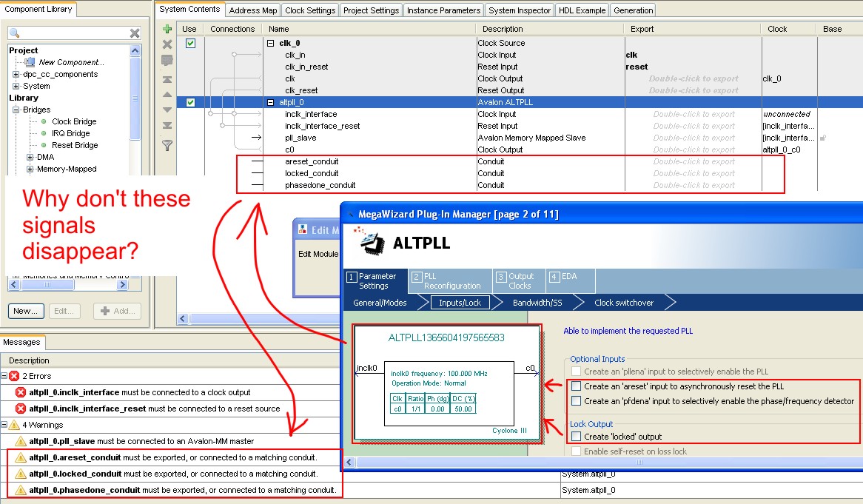
Task: Open the Generation tab
Action: (633, 10)
